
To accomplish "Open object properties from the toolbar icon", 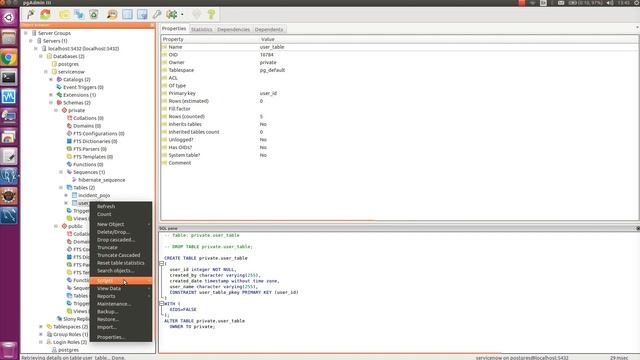I will click(x=64, y=14).
